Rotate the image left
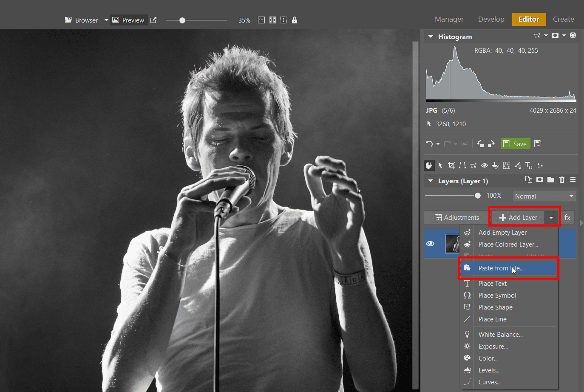This screenshot has width=584, height=392. pos(480,144)
